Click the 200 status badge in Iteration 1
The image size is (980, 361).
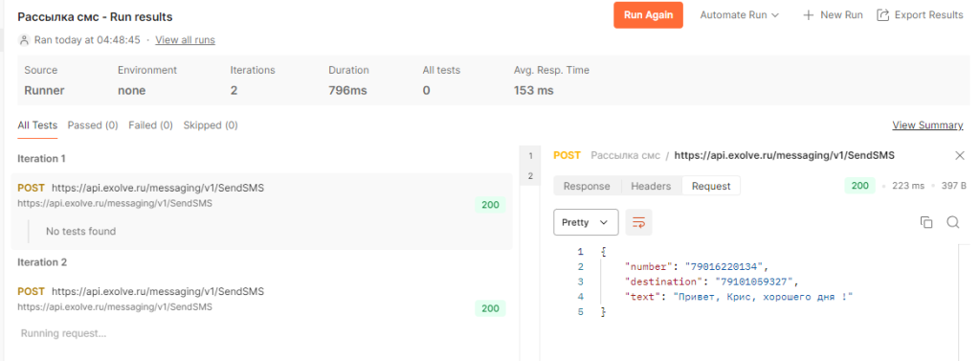[491, 205]
